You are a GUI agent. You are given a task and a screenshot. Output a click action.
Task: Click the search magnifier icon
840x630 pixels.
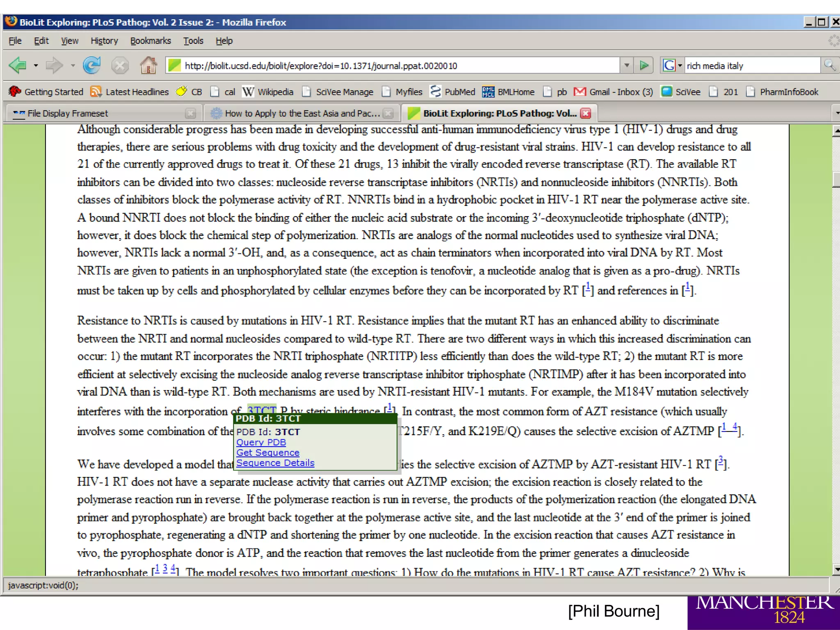tap(829, 66)
